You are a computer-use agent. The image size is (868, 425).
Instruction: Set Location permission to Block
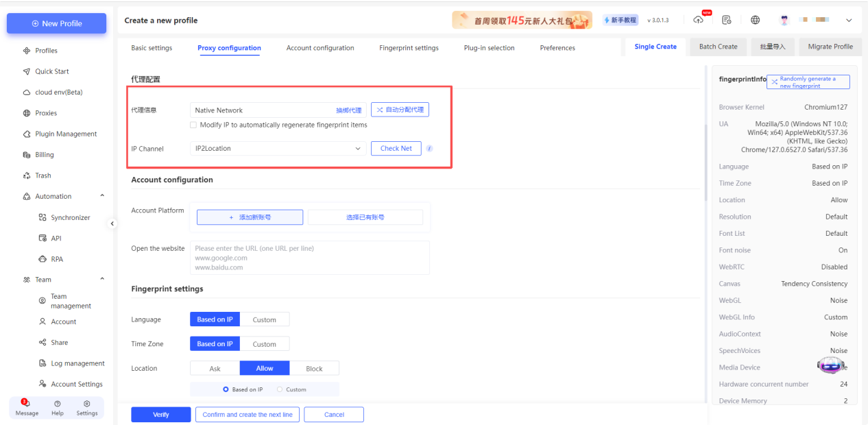[314, 369]
